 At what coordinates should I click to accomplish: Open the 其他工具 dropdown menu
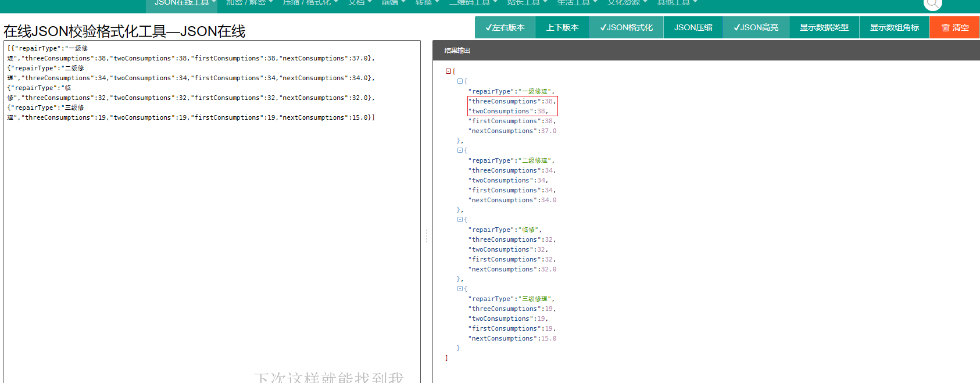pyautogui.click(x=677, y=3)
